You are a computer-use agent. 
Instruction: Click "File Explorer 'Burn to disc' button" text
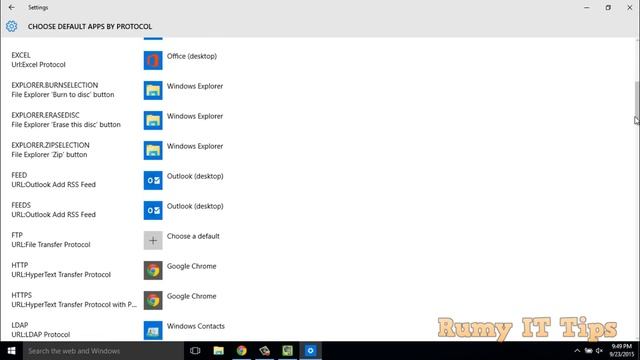(x=63, y=95)
